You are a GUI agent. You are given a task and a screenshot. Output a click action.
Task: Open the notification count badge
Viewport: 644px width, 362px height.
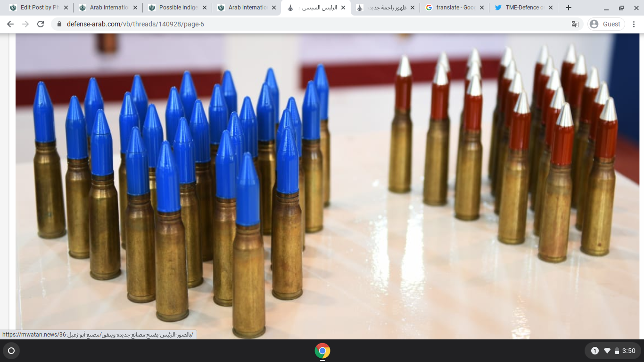pos(595,351)
